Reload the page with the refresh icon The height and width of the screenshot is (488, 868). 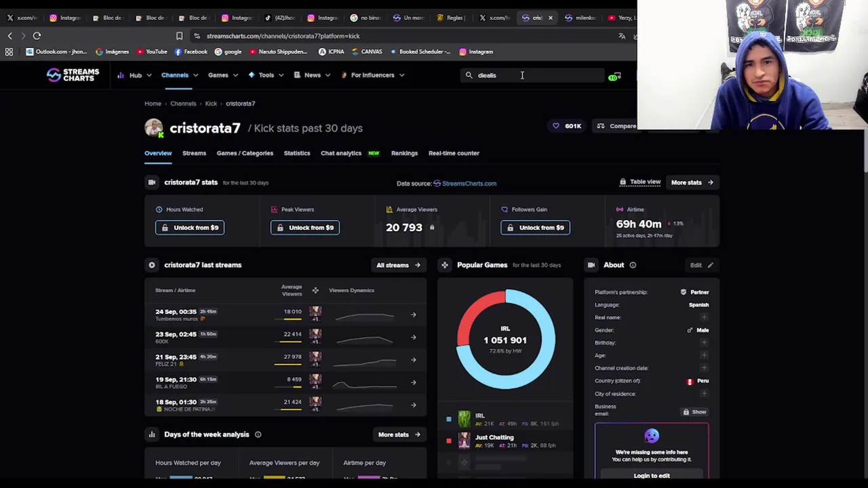point(37,36)
